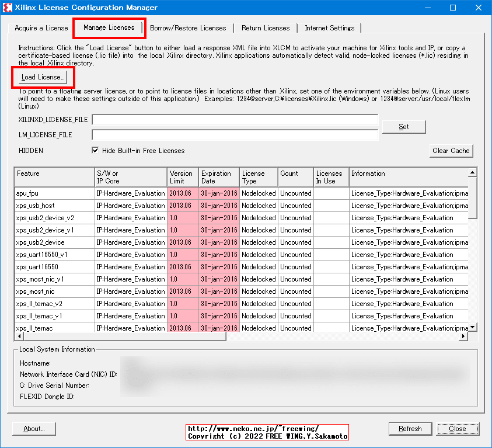Select the apu_fpu license row

point(54,193)
